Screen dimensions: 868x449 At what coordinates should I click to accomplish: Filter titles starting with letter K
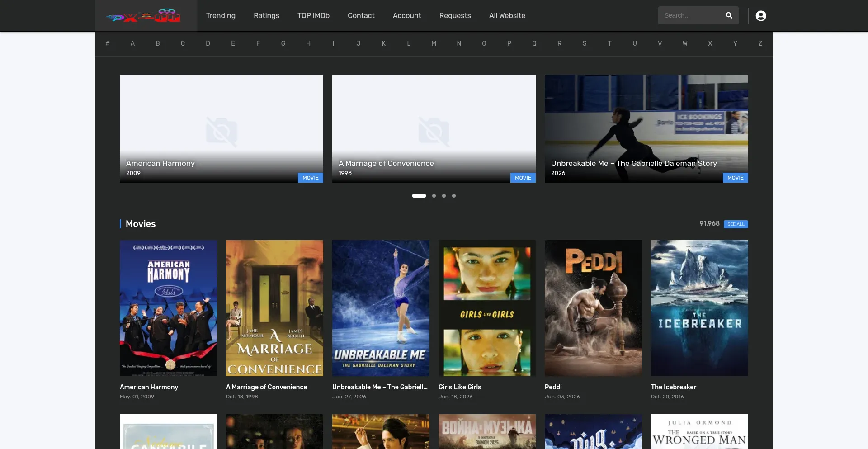click(x=384, y=43)
